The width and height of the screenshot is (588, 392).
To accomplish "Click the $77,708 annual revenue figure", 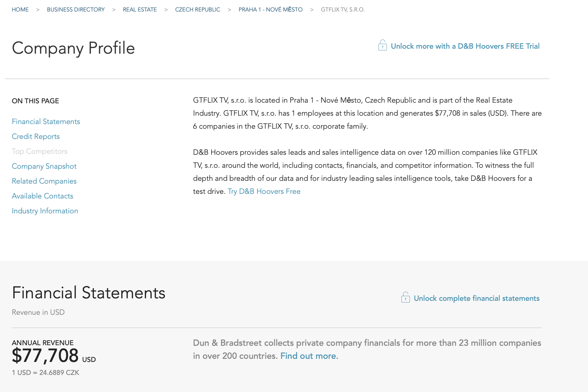I will coord(45,355).
